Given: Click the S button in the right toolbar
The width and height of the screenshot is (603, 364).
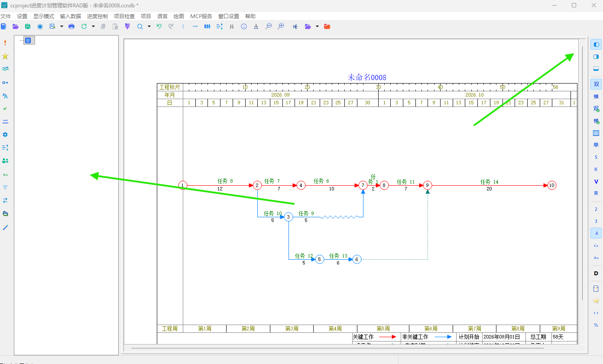Looking at the screenshot, I should [x=596, y=157].
